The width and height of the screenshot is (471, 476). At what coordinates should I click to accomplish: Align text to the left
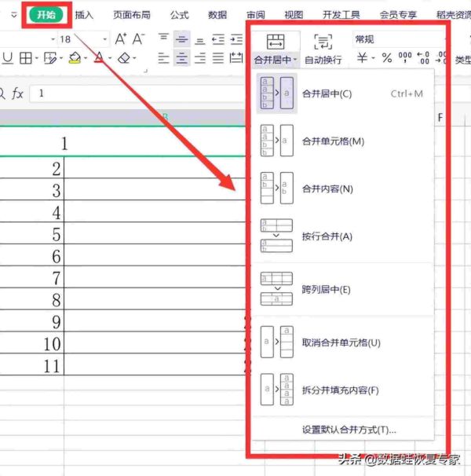(163, 57)
